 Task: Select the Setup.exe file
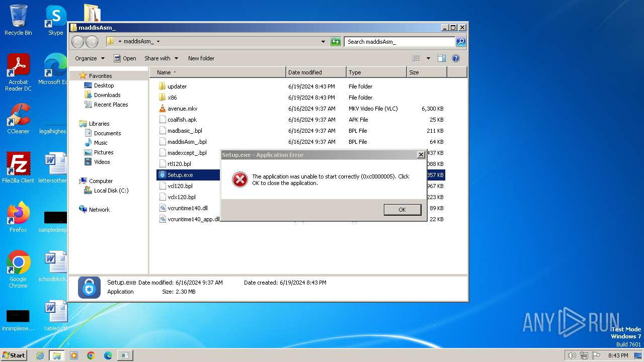pos(180,175)
